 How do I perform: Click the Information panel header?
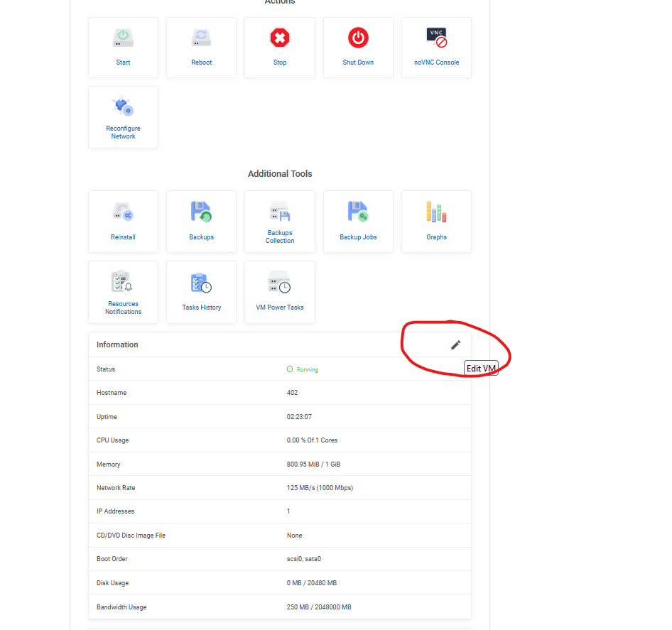pos(118,344)
